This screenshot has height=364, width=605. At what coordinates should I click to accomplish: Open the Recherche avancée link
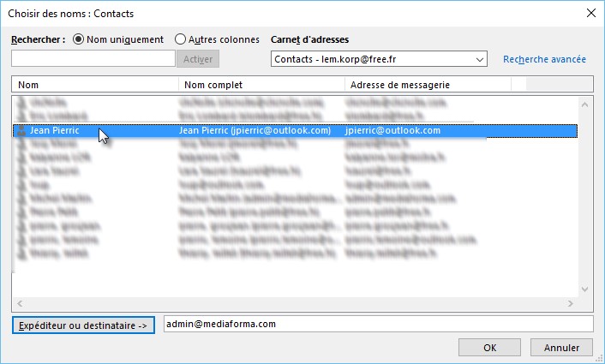[x=544, y=59]
